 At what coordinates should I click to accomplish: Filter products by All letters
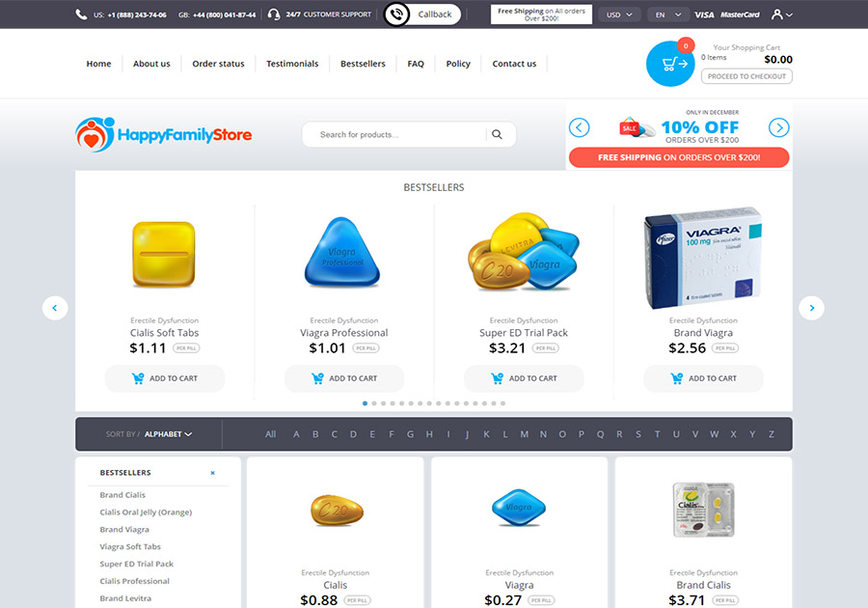pyautogui.click(x=270, y=434)
